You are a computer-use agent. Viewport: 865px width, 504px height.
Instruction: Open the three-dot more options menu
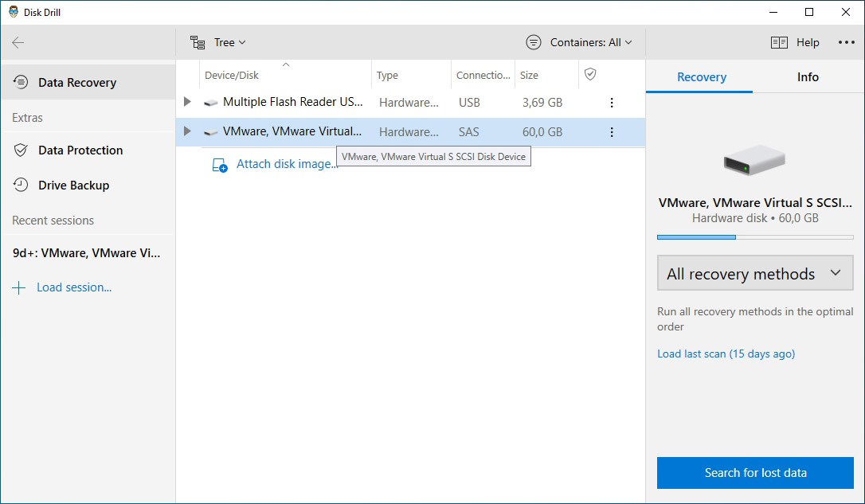(846, 42)
